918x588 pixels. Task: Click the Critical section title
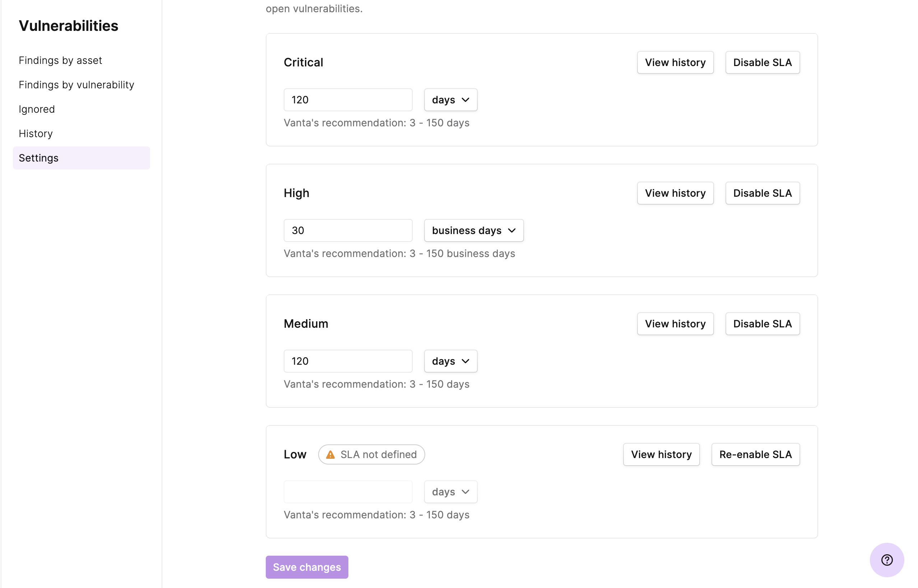(303, 62)
